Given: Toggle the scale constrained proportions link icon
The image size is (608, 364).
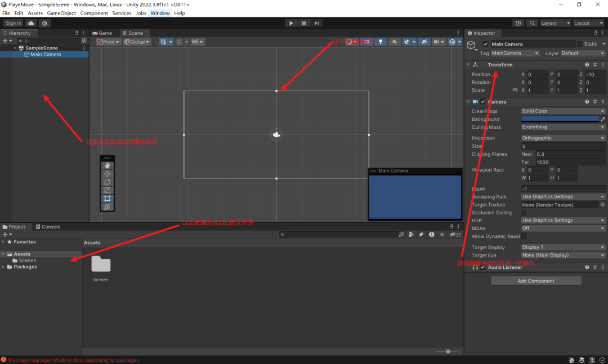Looking at the screenshot, I should 515,90.
